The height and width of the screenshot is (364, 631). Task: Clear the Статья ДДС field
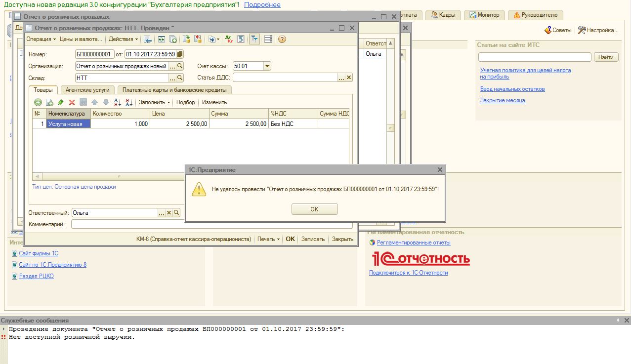[349, 78]
